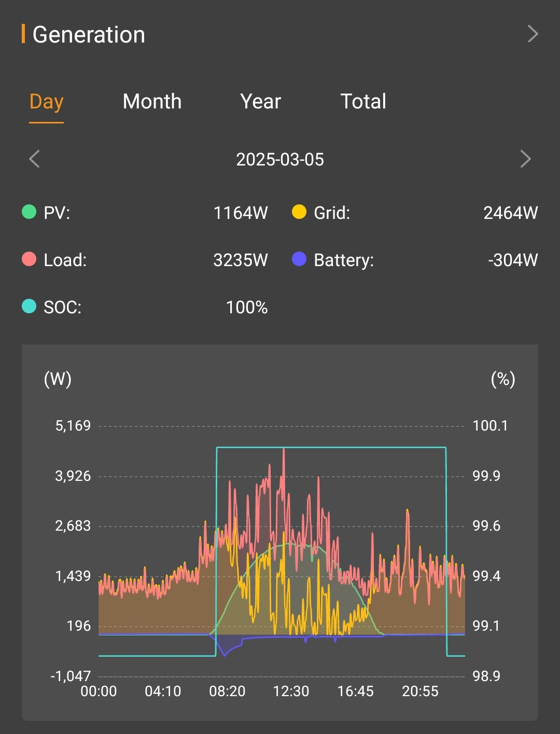The image size is (560, 734).
Task: Click the 196 y-axis label
Action: point(79,626)
